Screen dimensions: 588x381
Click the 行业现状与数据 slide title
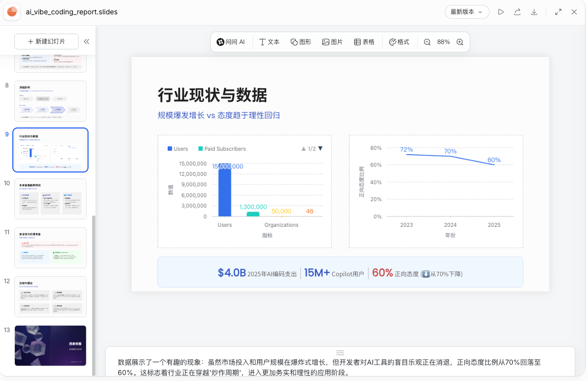tap(212, 95)
